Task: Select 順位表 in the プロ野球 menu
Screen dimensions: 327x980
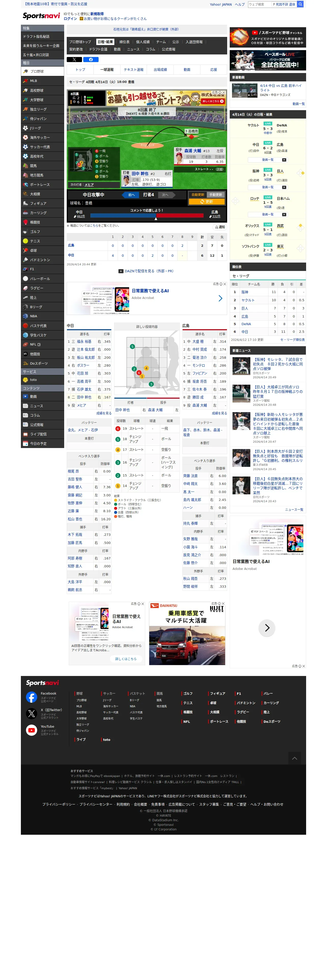Action: click(124, 42)
